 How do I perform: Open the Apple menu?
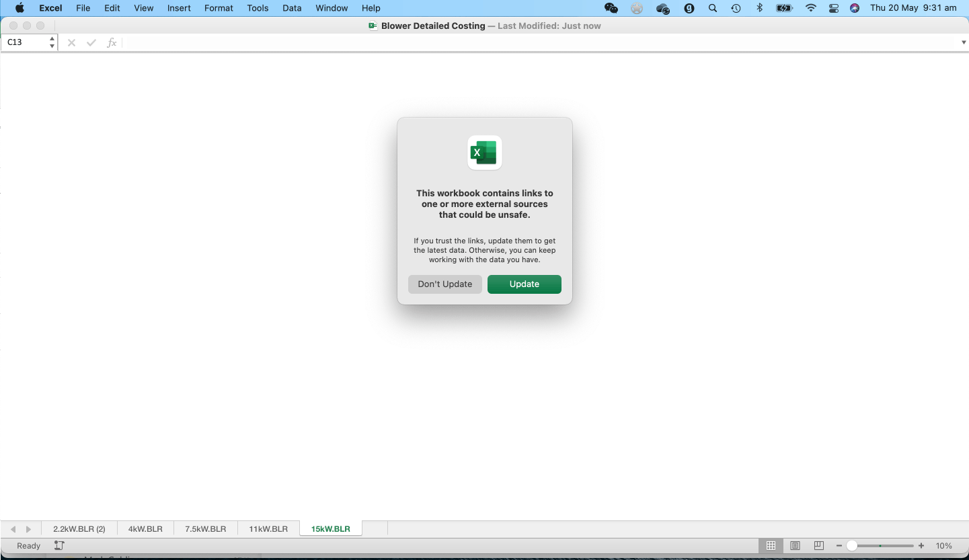pos(20,8)
